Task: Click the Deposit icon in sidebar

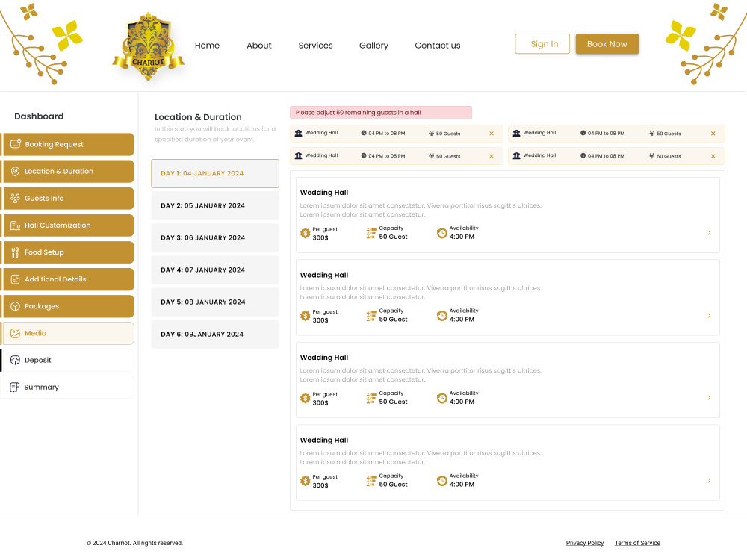Action: (15, 360)
